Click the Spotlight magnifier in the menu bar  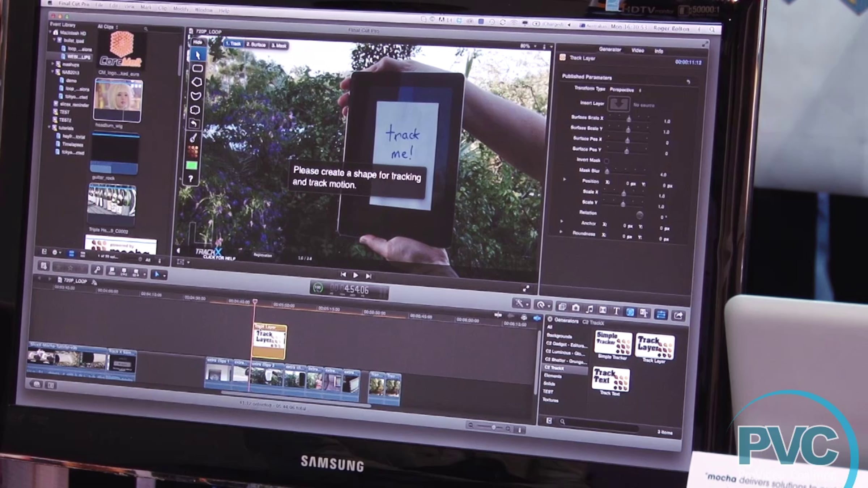[712, 30]
